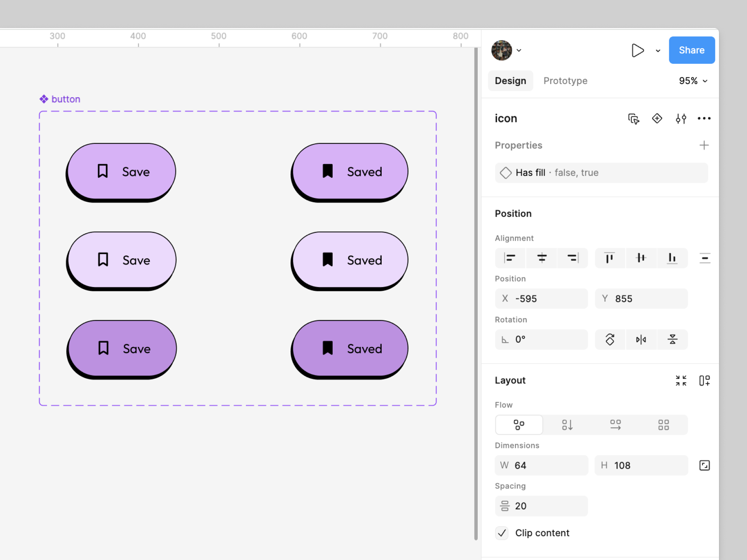Image resolution: width=747 pixels, height=560 pixels.
Task: Click the create component diamond icon
Action: (x=657, y=119)
